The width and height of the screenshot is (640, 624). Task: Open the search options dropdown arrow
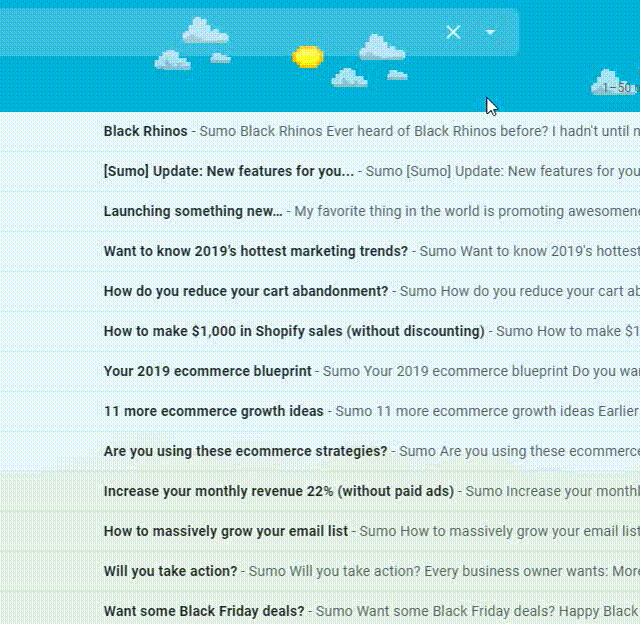click(x=490, y=32)
